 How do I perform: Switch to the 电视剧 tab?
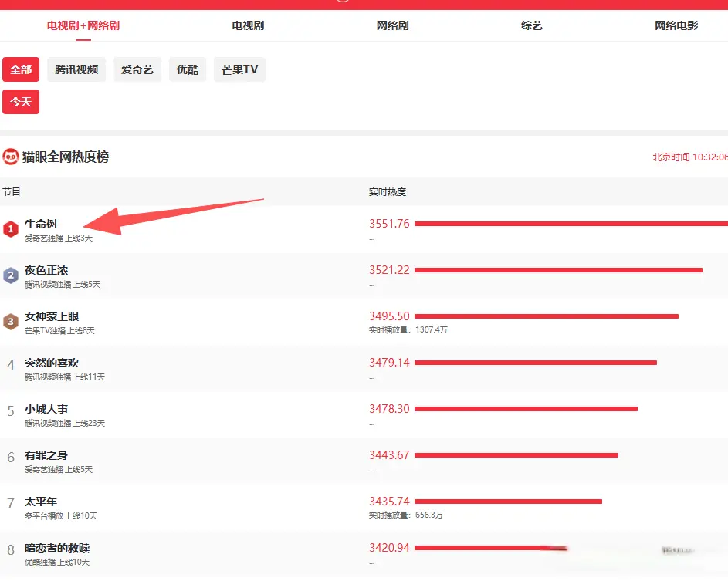point(248,25)
